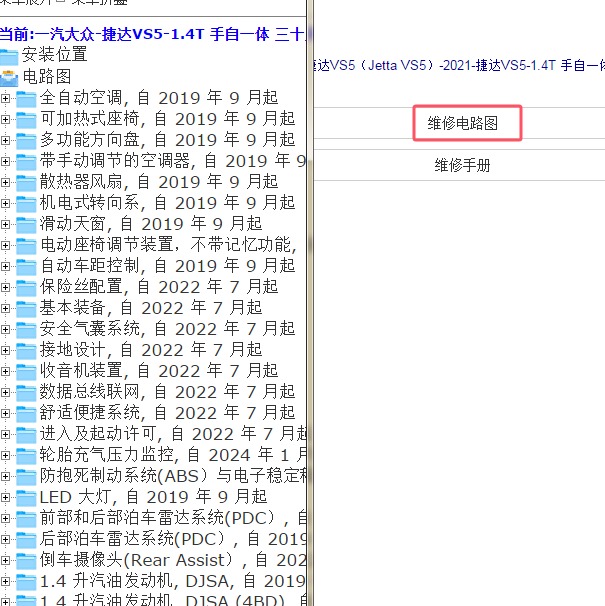Viewport: 605px width, 606px height.
Task: Select 舒适便捷系统 tree entry
Action: (167, 413)
